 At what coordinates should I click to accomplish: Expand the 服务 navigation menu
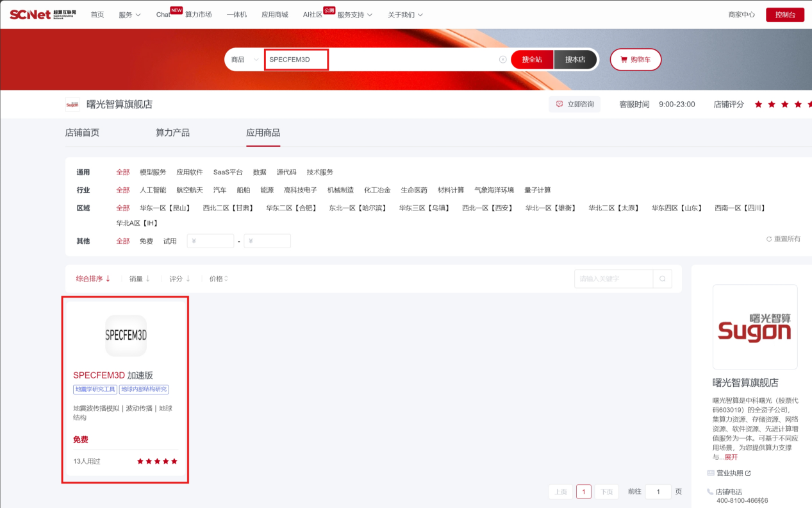[x=129, y=15]
